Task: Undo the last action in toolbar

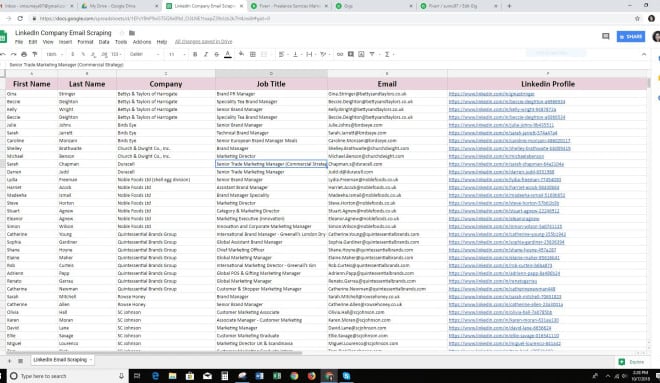Action: pyautogui.click(x=3, y=54)
